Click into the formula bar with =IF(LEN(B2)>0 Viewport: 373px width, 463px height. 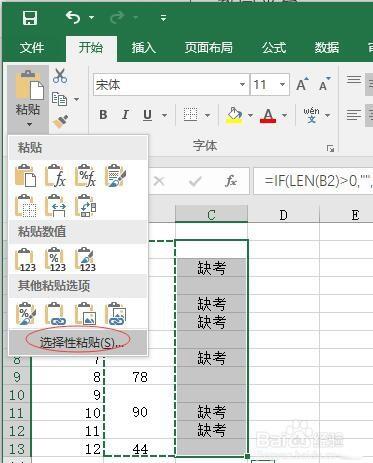313,181
